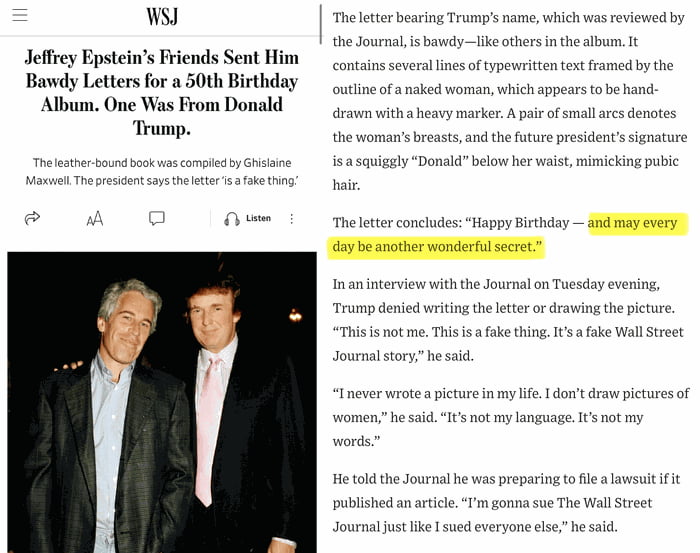Click the Epstein birthday album headline
This screenshot has width=700, height=553.
(x=162, y=93)
